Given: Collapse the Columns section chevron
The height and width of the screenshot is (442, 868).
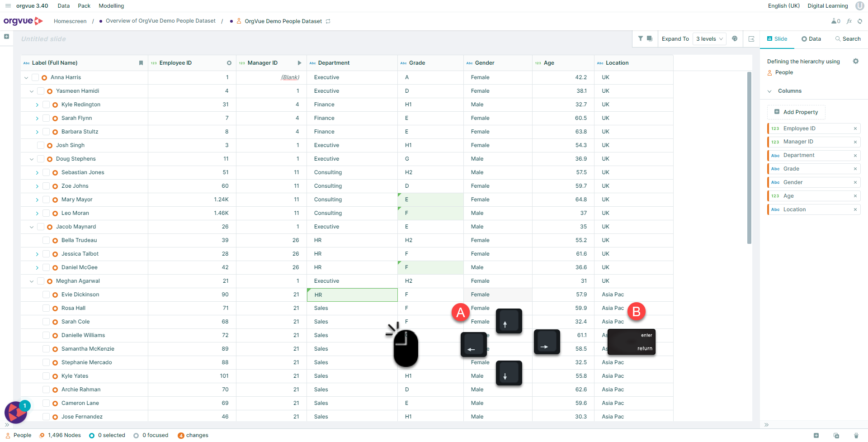Looking at the screenshot, I should 769,91.
